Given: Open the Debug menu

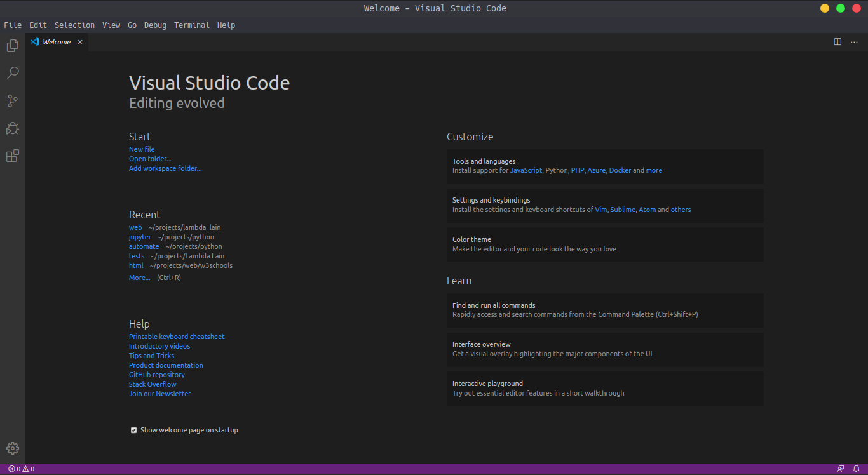Looking at the screenshot, I should pyautogui.click(x=155, y=25).
